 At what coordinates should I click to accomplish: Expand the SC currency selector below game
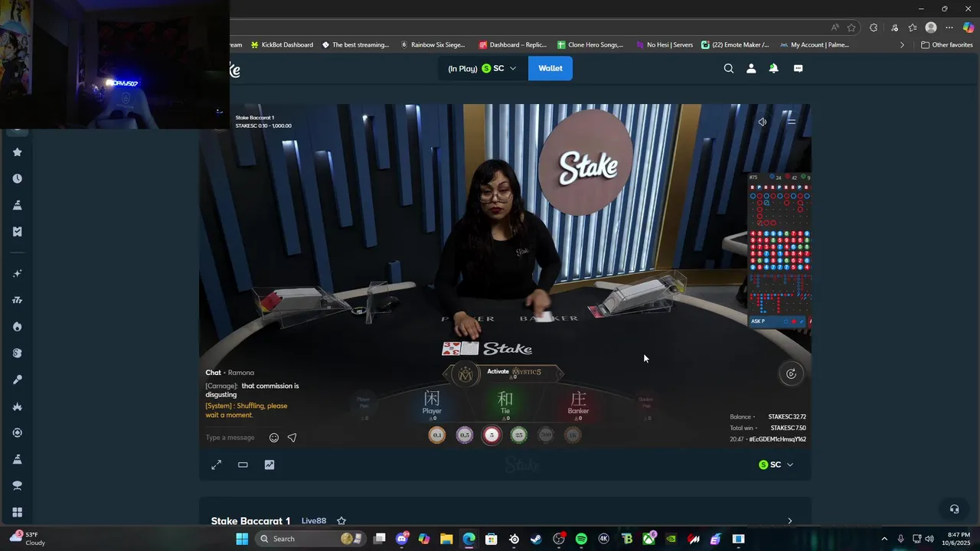pos(776,465)
